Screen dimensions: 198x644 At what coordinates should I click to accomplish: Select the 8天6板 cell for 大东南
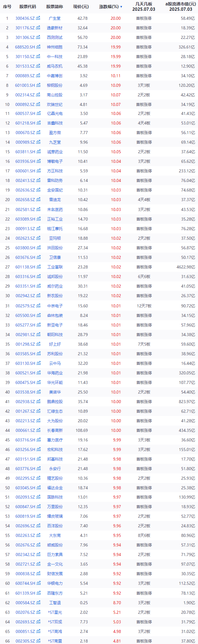[144, 535]
